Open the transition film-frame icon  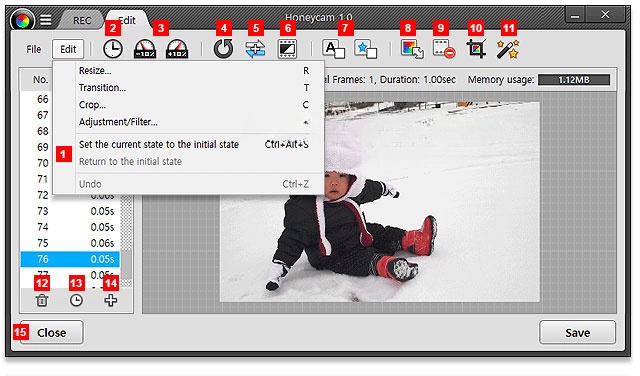(287, 49)
